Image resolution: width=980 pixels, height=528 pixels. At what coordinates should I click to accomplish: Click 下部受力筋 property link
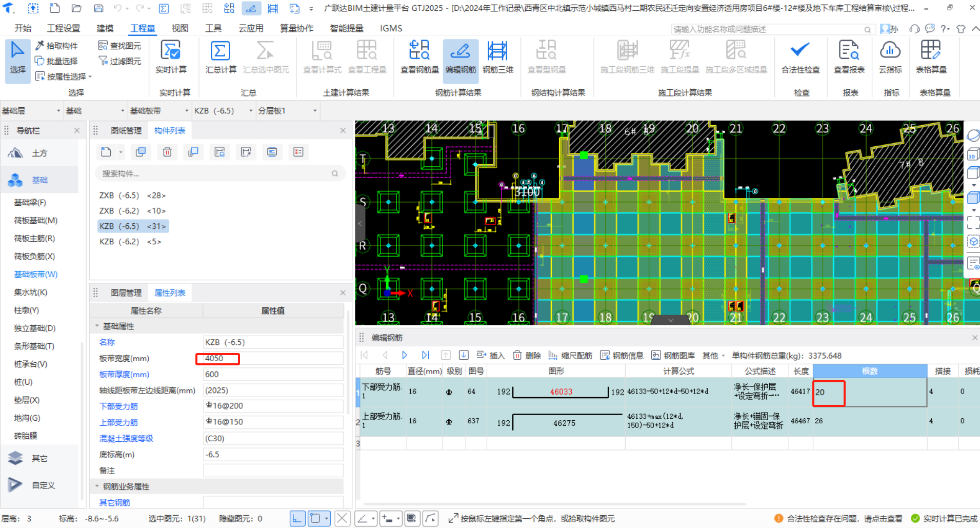tap(118, 406)
